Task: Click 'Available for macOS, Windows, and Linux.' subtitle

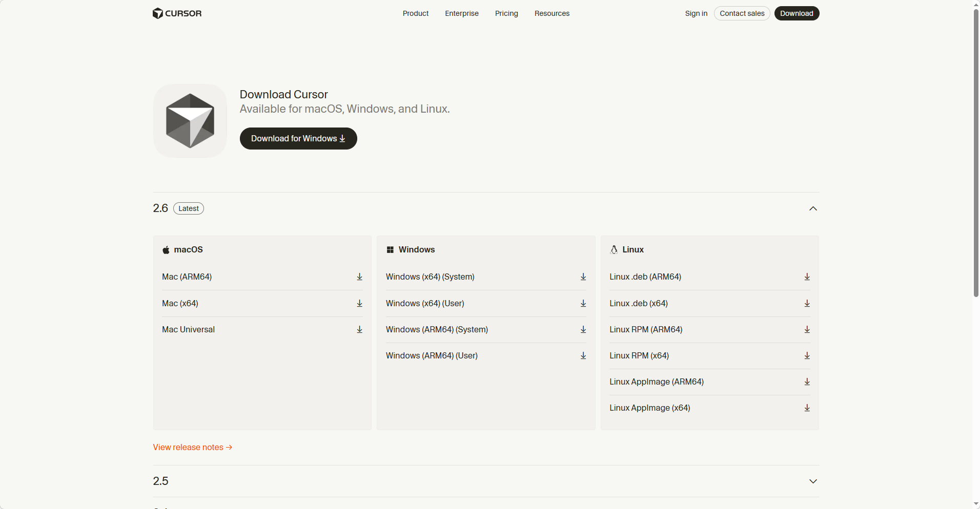Action: click(345, 109)
